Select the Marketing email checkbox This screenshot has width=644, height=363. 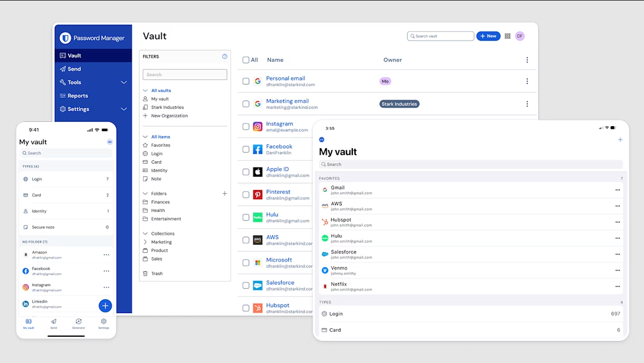(x=245, y=104)
